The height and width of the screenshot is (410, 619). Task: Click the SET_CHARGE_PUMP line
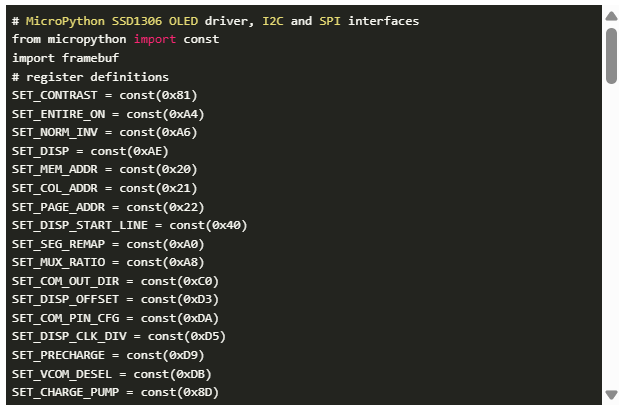coord(115,392)
